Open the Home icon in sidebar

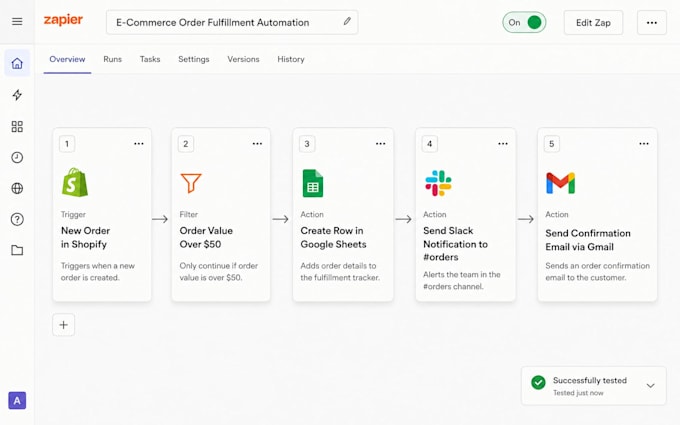coord(17,63)
